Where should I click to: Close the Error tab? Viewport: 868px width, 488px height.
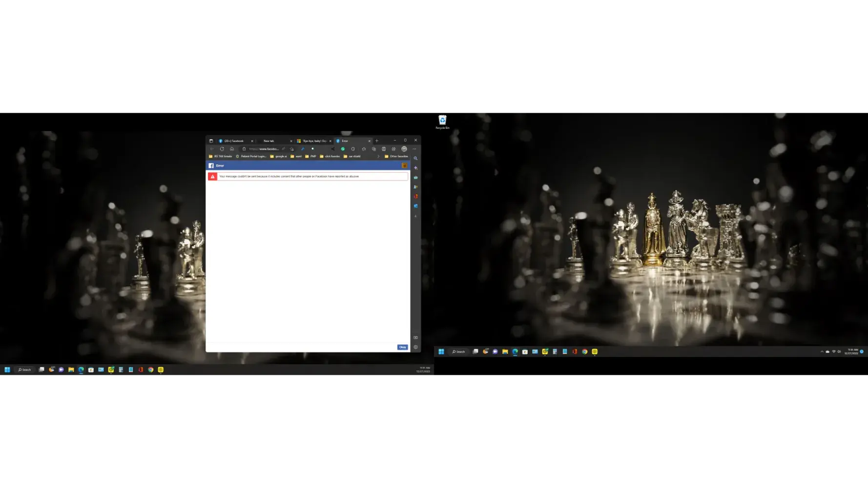point(369,141)
